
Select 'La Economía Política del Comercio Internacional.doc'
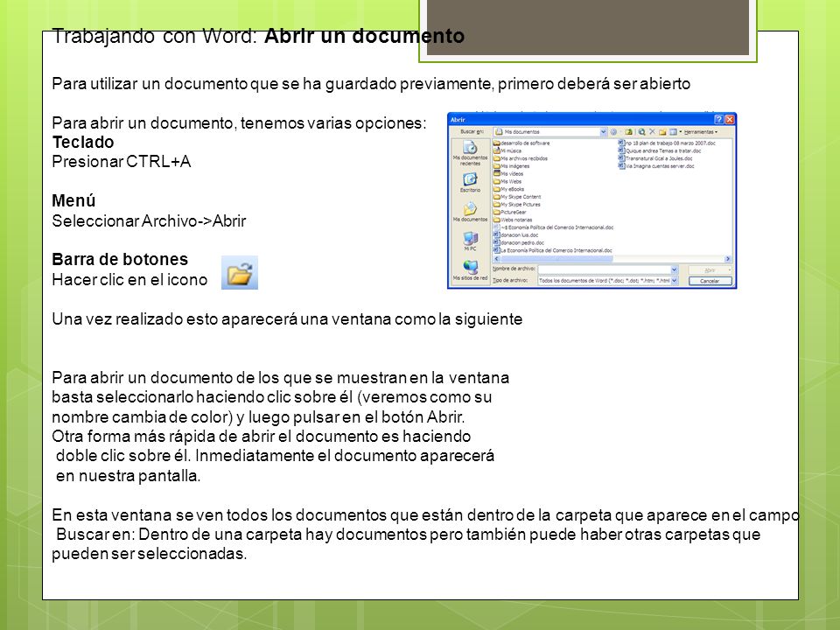pyautogui.click(x=553, y=250)
